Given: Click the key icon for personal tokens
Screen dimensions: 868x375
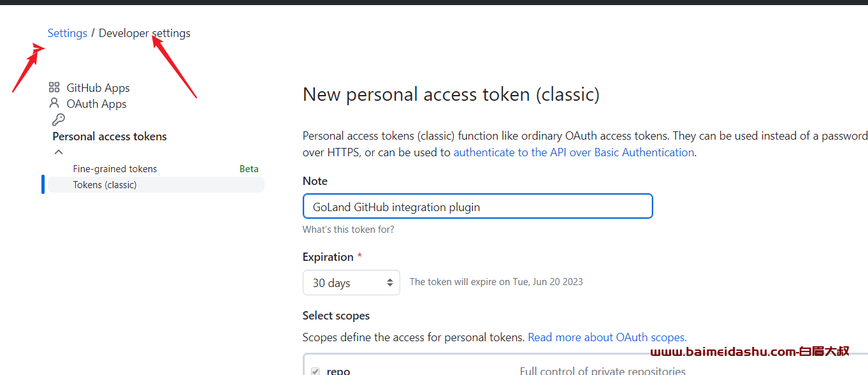Looking at the screenshot, I should [58, 119].
